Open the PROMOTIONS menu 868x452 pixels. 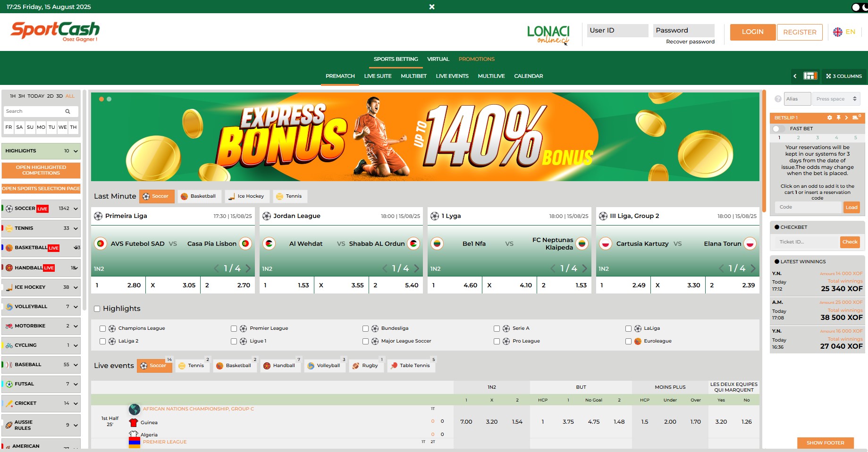(476, 59)
